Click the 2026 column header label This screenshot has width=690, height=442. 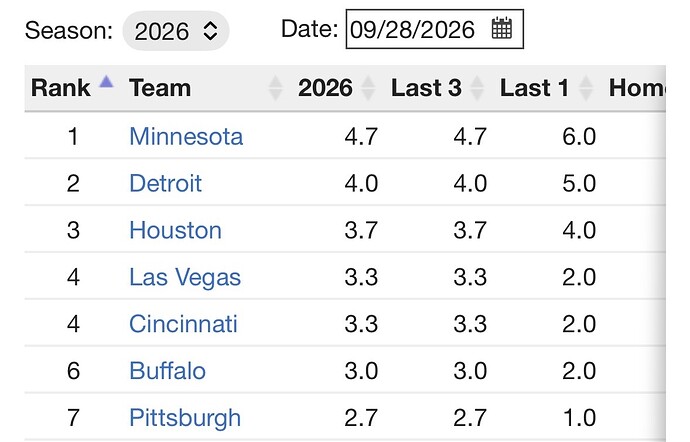coord(325,88)
